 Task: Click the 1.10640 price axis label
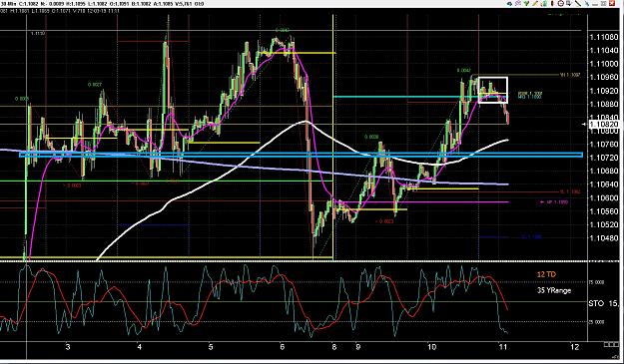click(x=604, y=184)
